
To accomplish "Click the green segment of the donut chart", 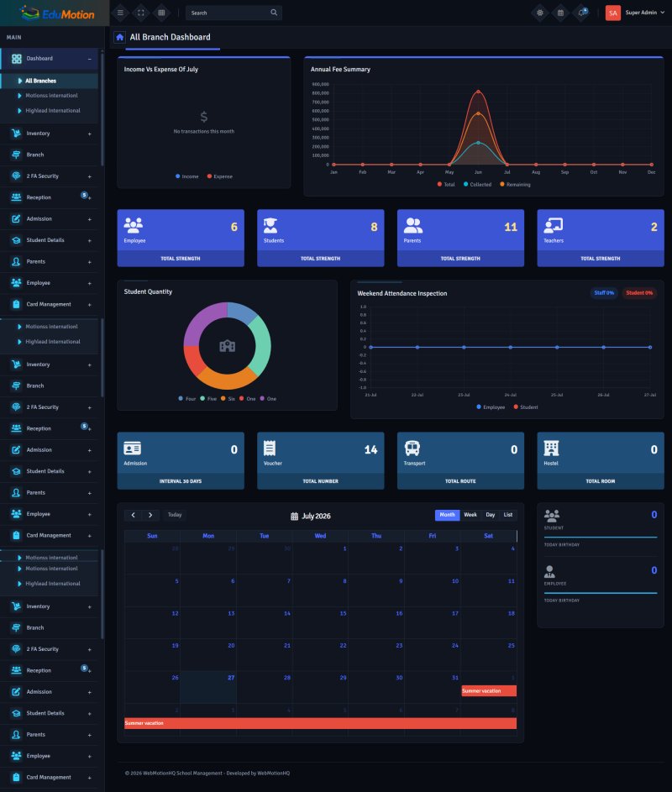I will tap(261, 347).
